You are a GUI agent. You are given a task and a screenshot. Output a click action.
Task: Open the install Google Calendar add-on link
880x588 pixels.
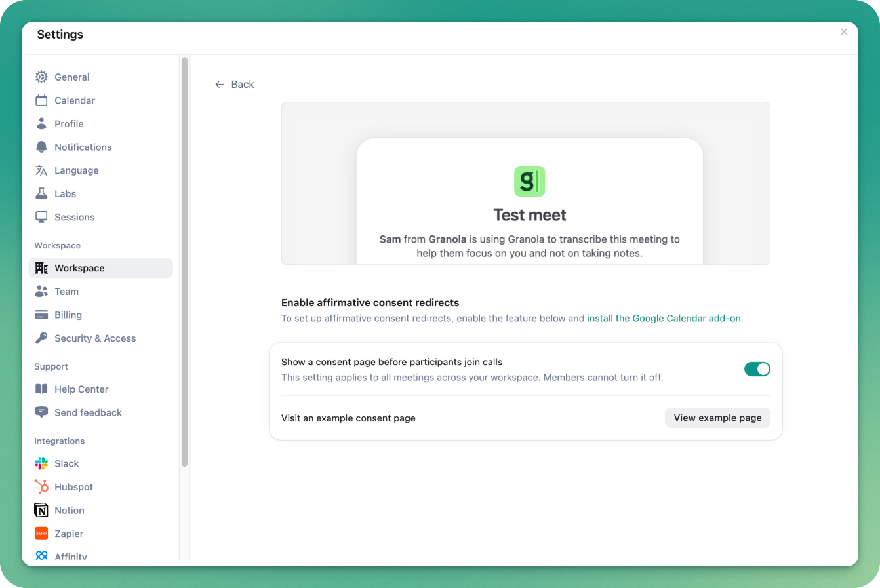pyautogui.click(x=664, y=319)
